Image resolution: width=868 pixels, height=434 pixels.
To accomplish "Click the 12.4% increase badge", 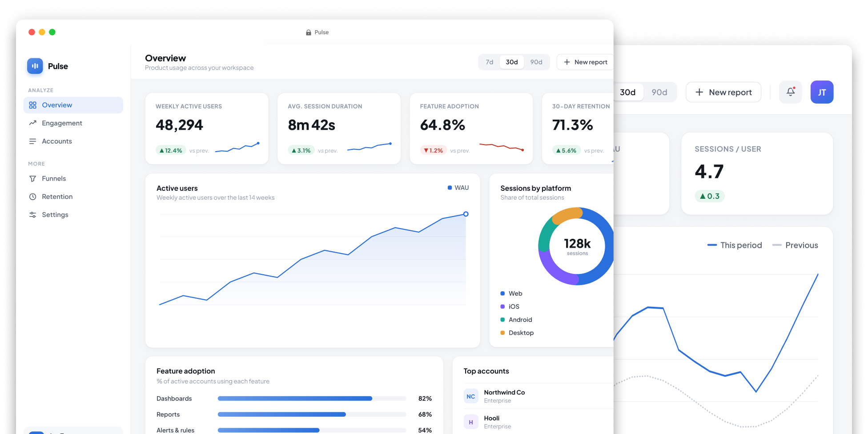I will [x=171, y=151].
